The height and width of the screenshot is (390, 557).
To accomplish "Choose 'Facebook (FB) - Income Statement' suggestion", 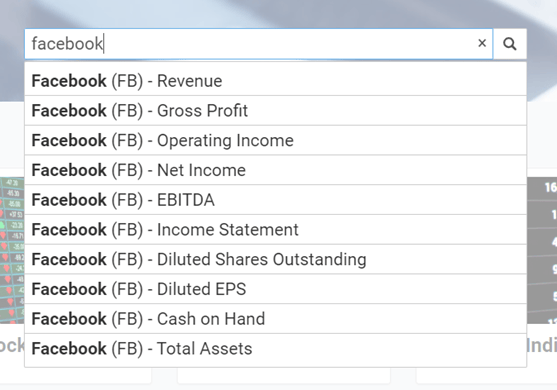I will pos(275,229).
